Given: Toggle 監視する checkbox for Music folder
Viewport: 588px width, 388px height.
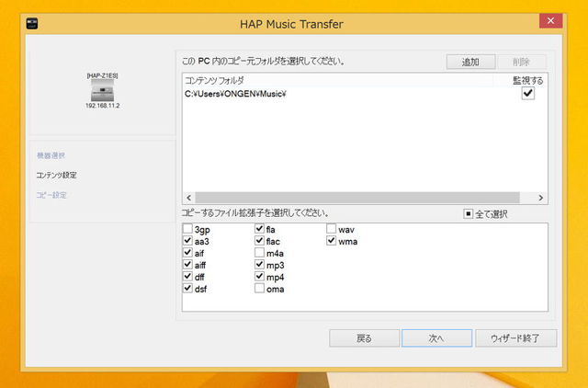Looking at the screenshot, I should [528, 93].
